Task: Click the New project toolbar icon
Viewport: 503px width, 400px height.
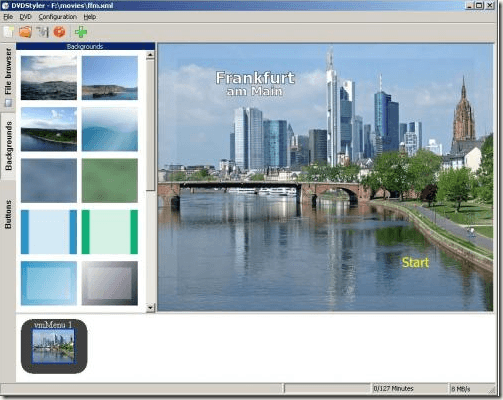Action: 9,32
